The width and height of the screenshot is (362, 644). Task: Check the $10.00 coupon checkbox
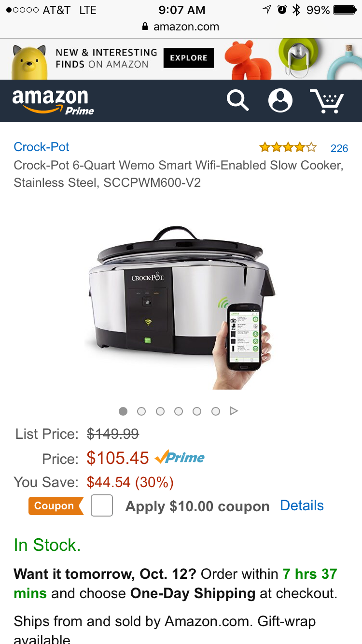point(102,505)
